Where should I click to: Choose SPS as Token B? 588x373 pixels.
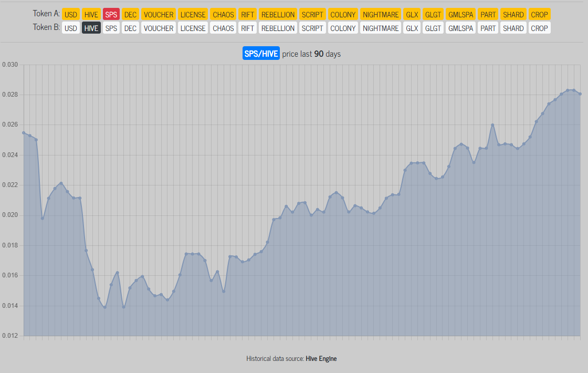point(111,28)
